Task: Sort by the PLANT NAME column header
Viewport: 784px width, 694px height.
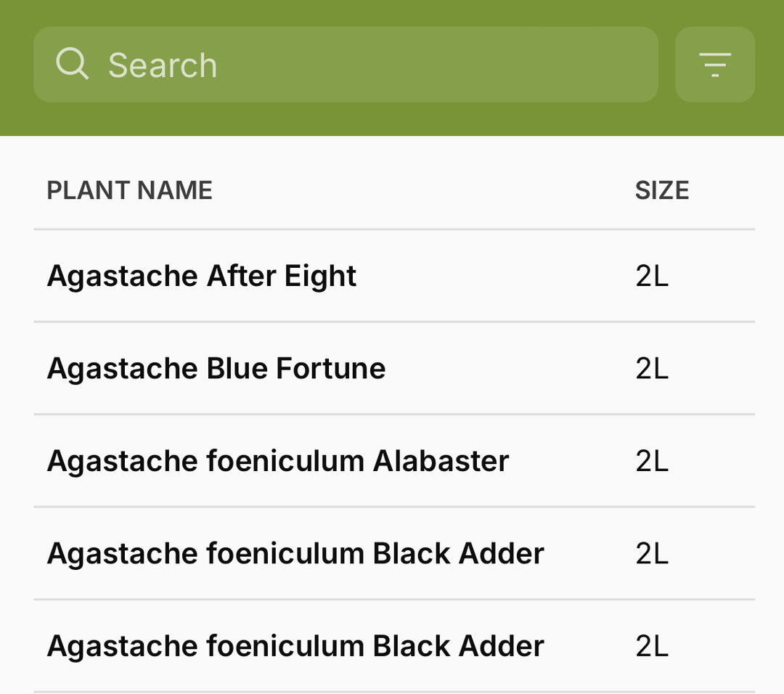Action: pyautogui.click(x=129, y=190)
